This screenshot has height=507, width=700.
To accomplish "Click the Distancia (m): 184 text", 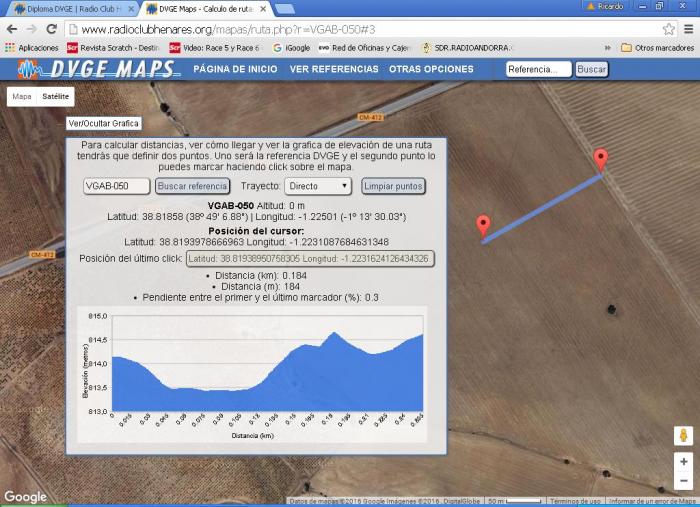I will click(261, 287).
